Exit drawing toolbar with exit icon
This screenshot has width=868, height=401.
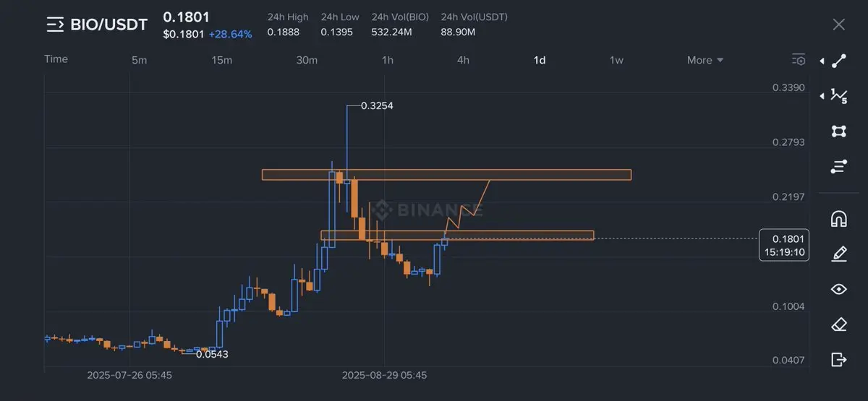pyautogui.click(x=839, y=359)
